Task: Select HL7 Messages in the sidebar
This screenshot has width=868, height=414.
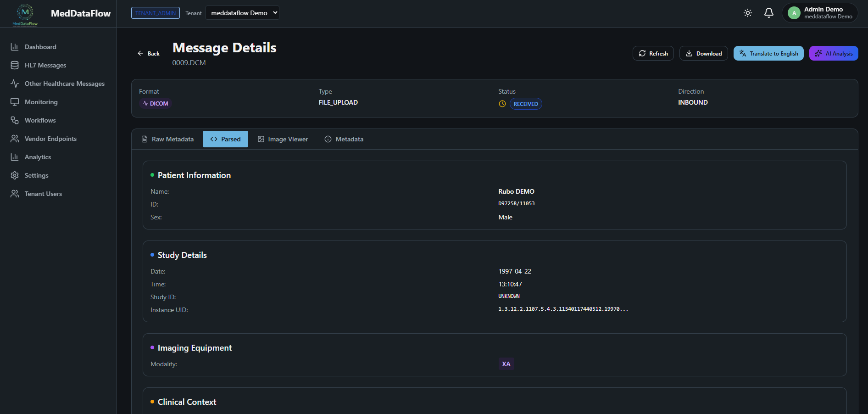Action: (45, 65)
